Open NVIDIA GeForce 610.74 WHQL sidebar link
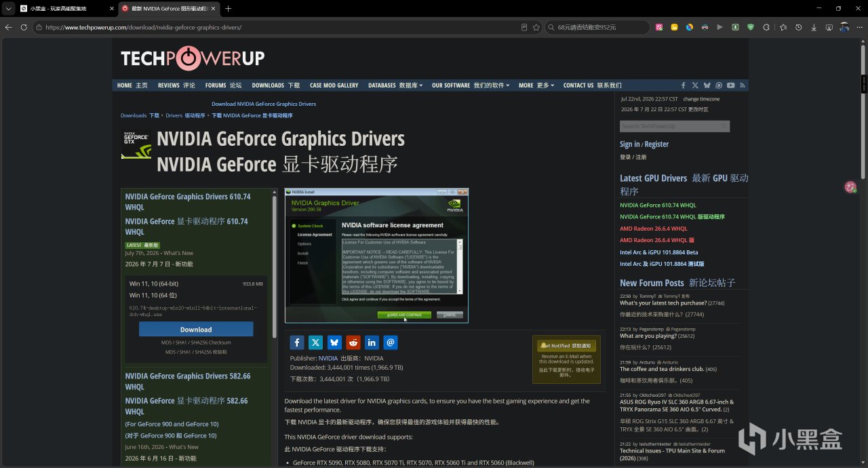868x468 pixels. click(658, 205)
